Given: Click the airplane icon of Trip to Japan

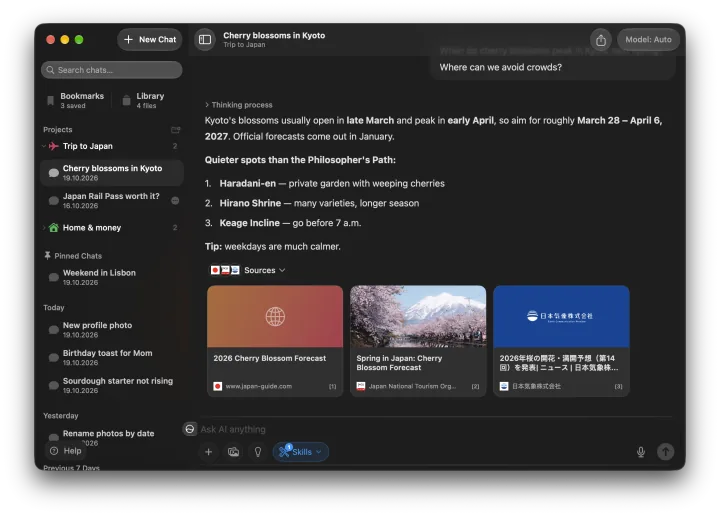Looking at the screenshot, I should 54,146.
